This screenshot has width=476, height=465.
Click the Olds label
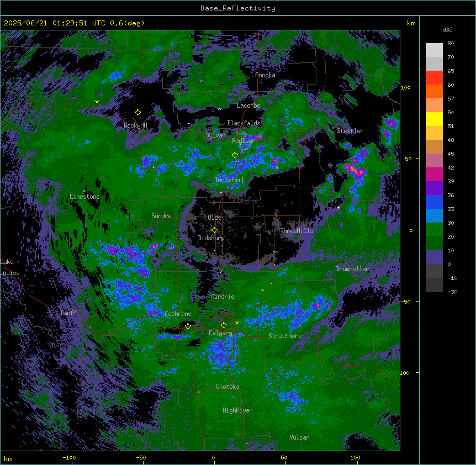(x=214, y=218)
